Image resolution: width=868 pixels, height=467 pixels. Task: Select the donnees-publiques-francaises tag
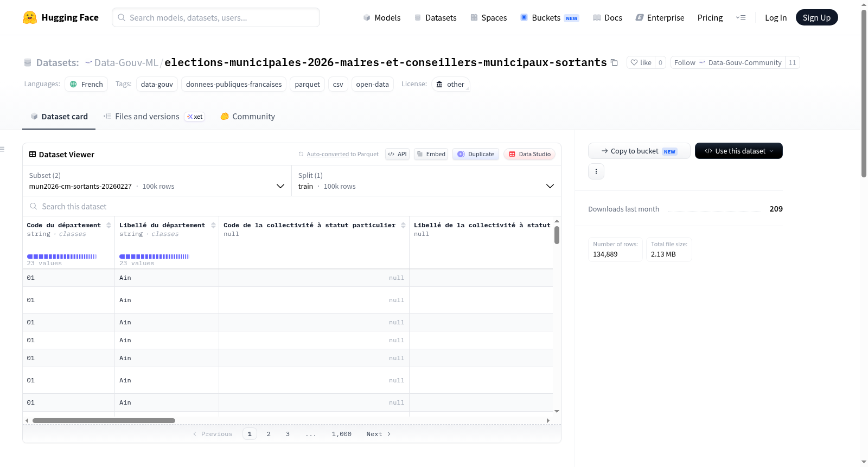coord(234,84)
